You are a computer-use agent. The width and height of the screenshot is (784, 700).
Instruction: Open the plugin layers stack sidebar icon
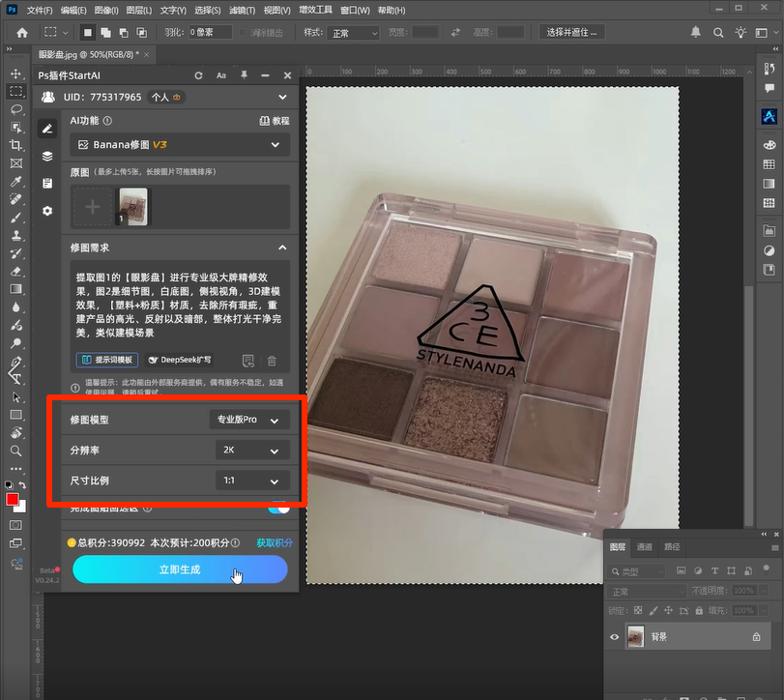47,157
